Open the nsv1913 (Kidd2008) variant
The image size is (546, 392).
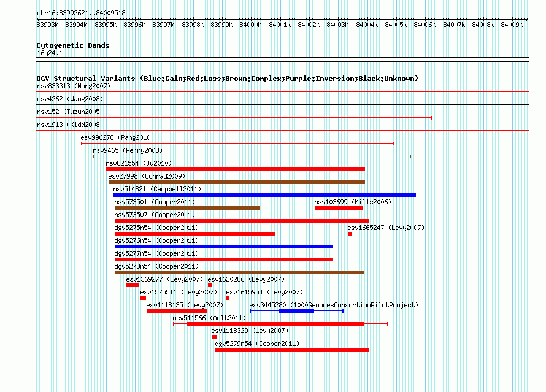click(70, 125)
